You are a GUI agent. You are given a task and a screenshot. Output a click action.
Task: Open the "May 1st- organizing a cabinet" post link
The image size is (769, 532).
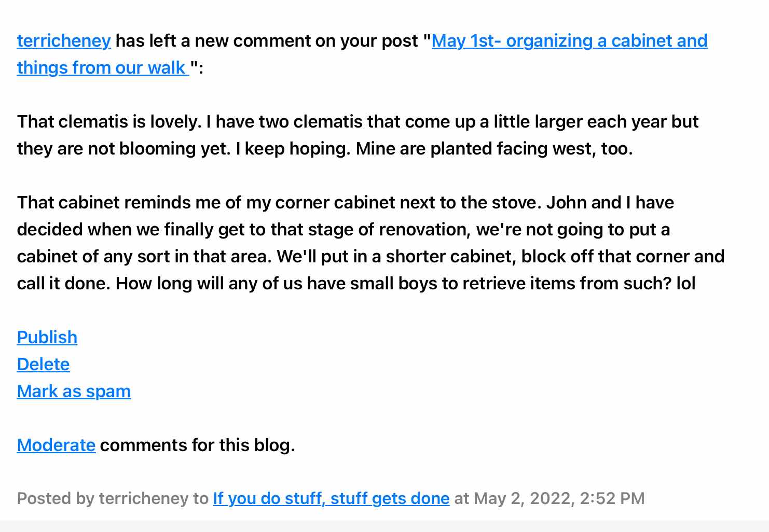pos(569,41)
